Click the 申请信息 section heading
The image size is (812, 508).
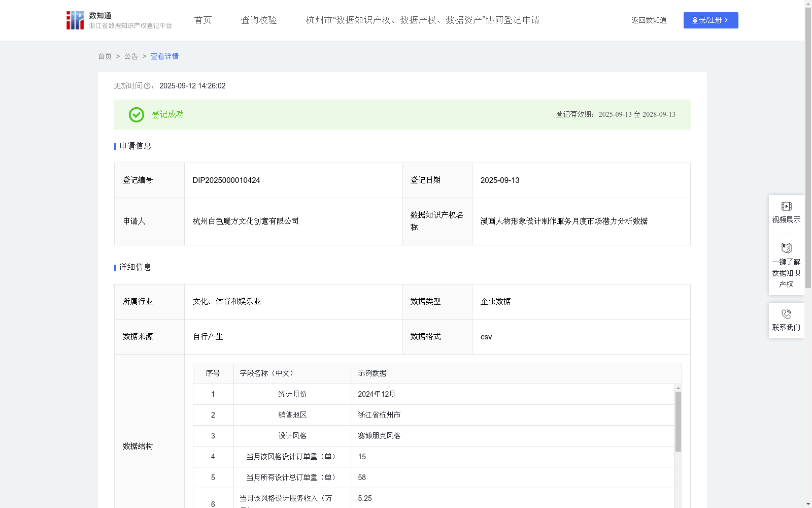coord(135,146)
